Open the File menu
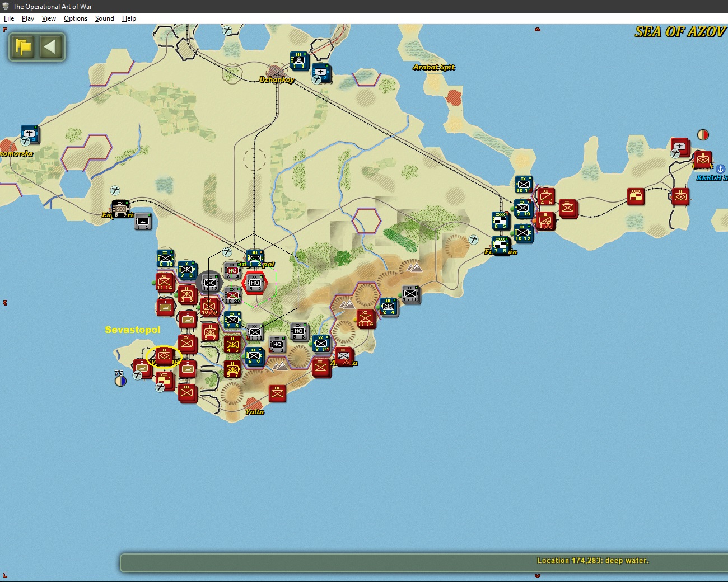This screenshot has width=728, height=582. pos(9,18)
